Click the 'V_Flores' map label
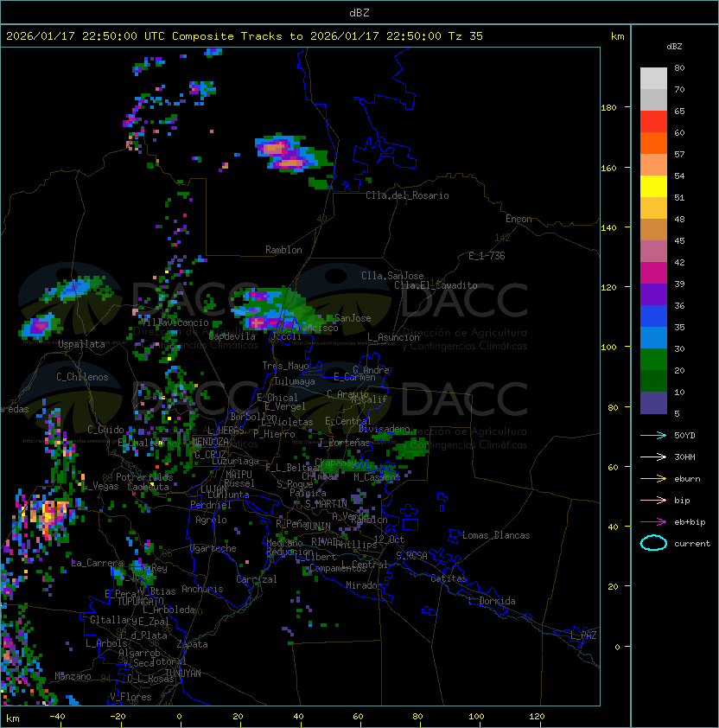The image size is (719, 728). tap(130, 697)
